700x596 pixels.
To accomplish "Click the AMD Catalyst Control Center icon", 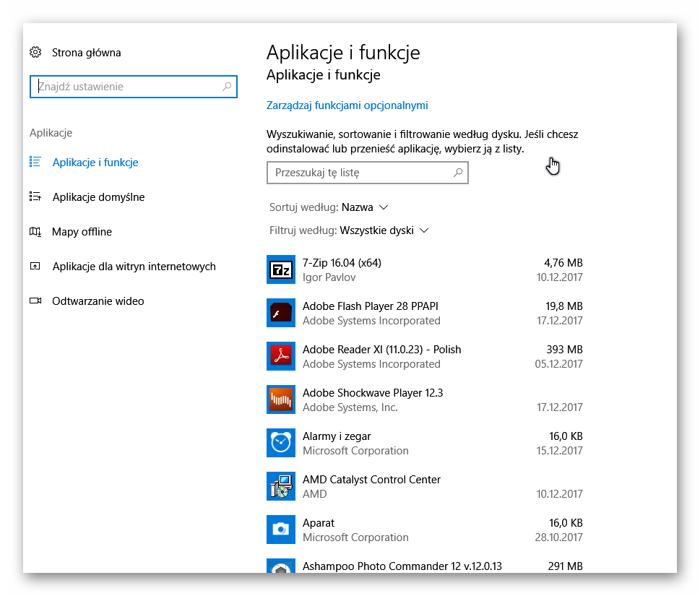I will pos(281,485).
